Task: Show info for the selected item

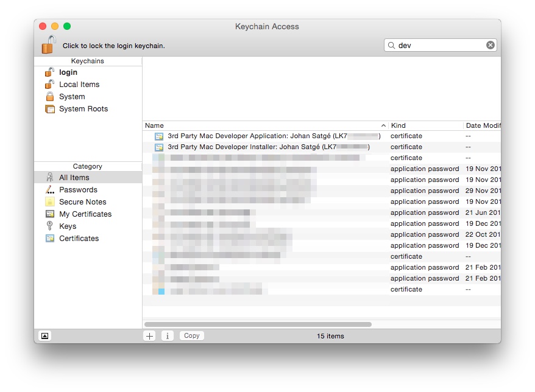Action: [168, 336]
